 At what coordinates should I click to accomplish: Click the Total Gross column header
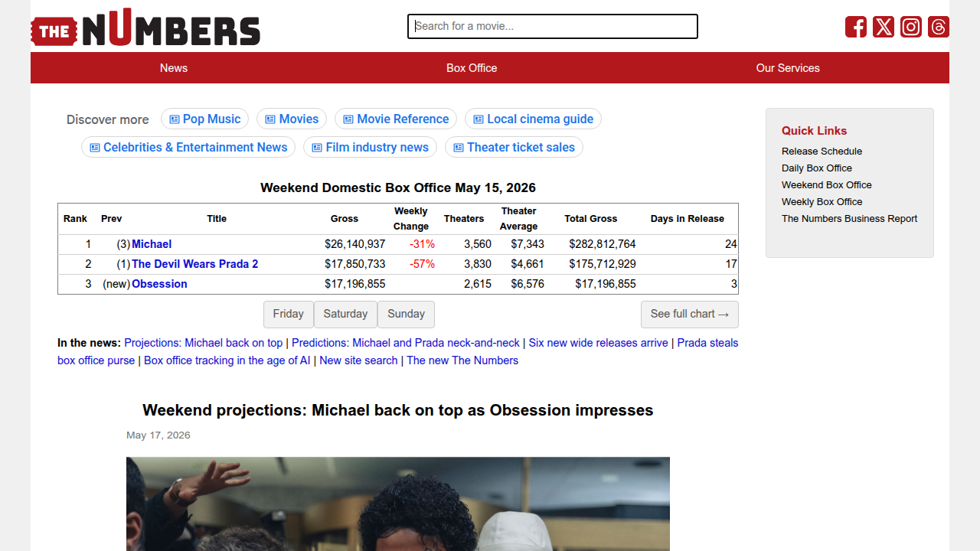[x=591, y=219]
